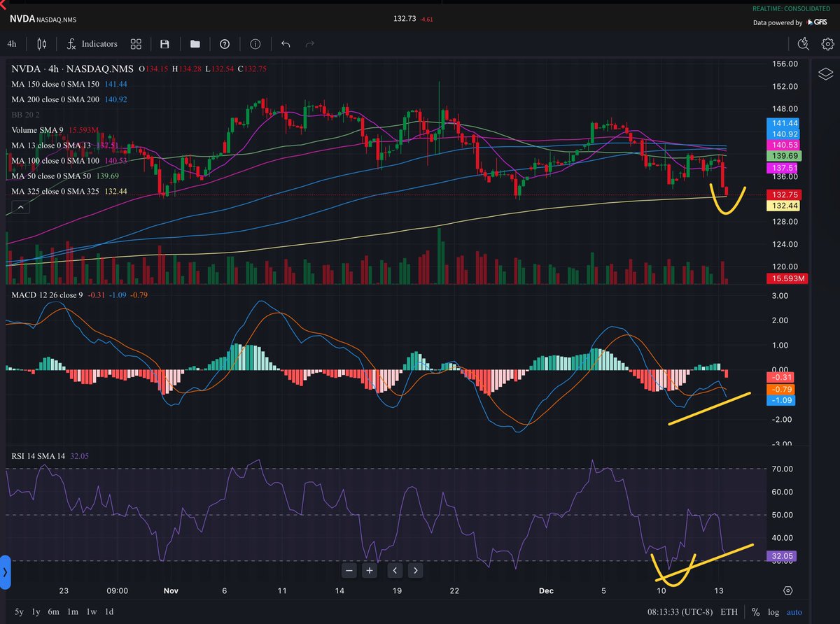The image size is (840, 624).
Task: Toggle ETH extended trading hours session
Action: [x=728, y=611]
